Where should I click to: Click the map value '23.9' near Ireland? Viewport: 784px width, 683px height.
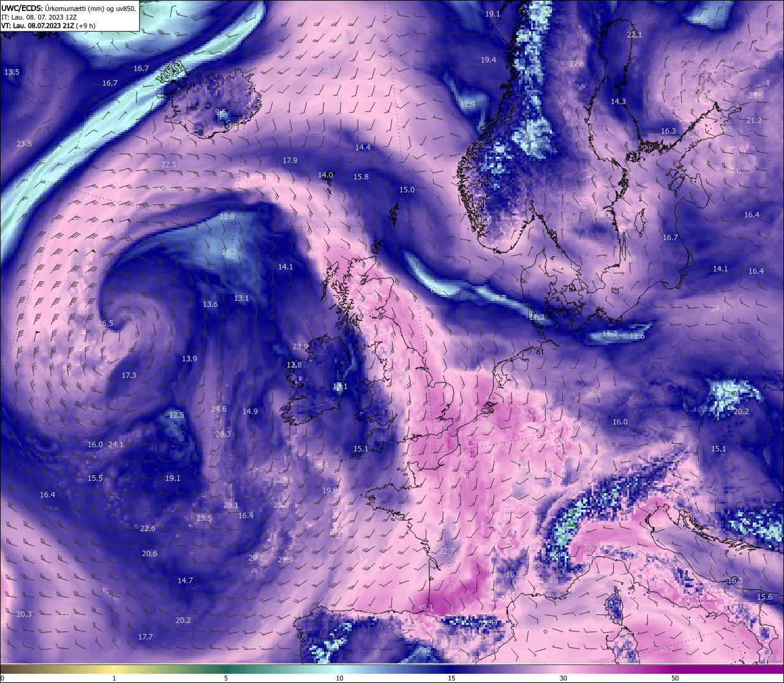[300, 346]
